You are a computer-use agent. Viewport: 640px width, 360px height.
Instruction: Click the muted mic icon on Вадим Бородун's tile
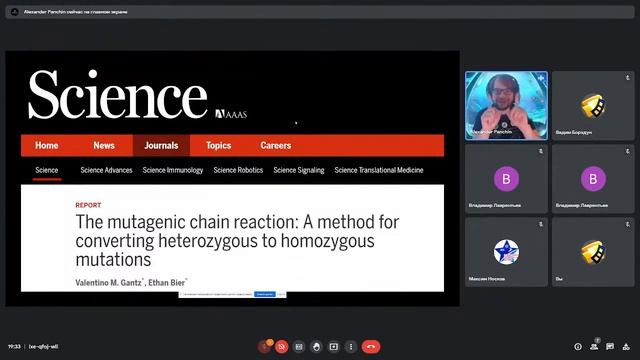[628, 78]
